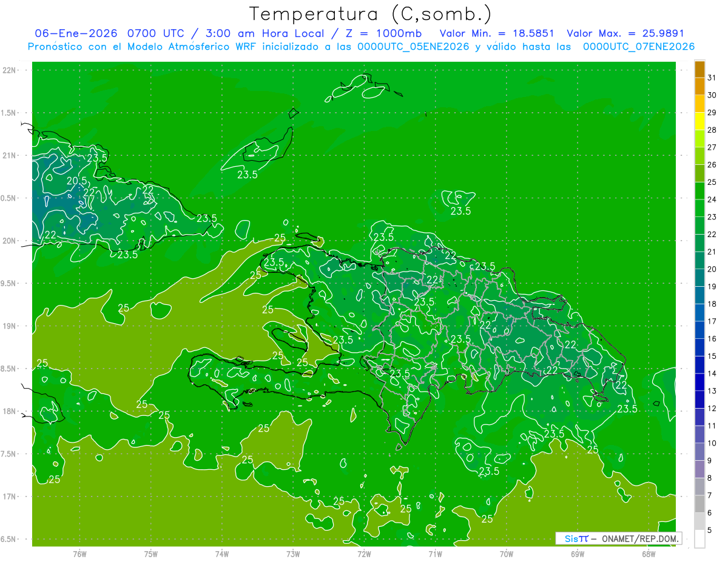The height and width of the screenshot is (562, 728).
Task: Click the "71W" longitude axis label
Action: pyautogui.click(x=435, y=554)
